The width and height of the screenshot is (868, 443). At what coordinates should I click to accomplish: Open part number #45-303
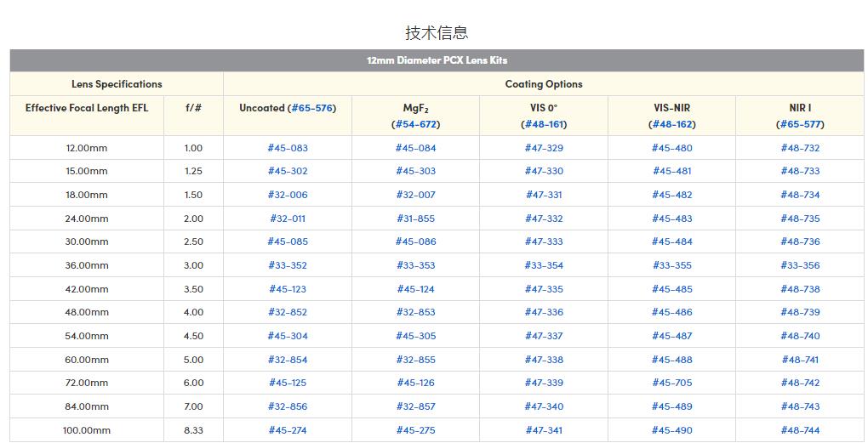(415, 171)
